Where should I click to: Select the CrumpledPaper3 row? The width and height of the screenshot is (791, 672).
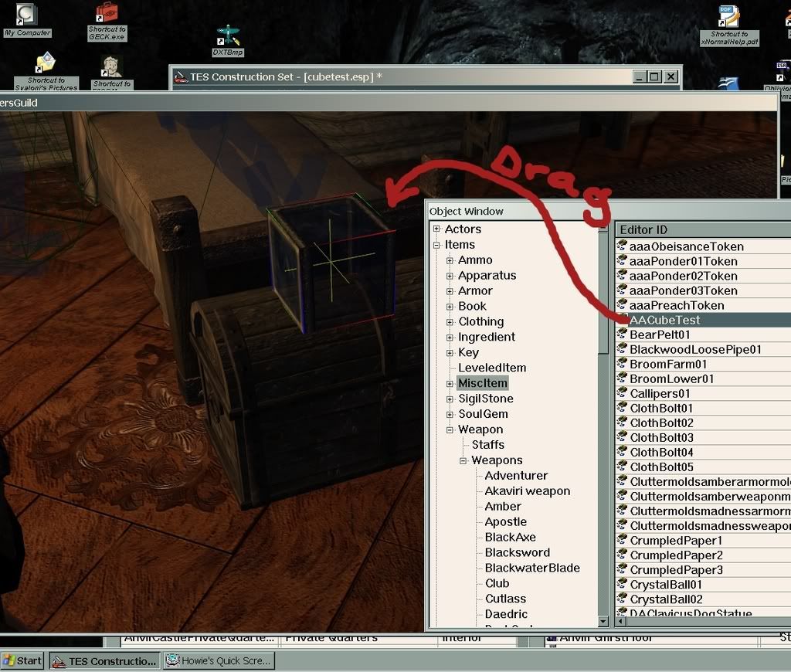click(x=703, y=569)
